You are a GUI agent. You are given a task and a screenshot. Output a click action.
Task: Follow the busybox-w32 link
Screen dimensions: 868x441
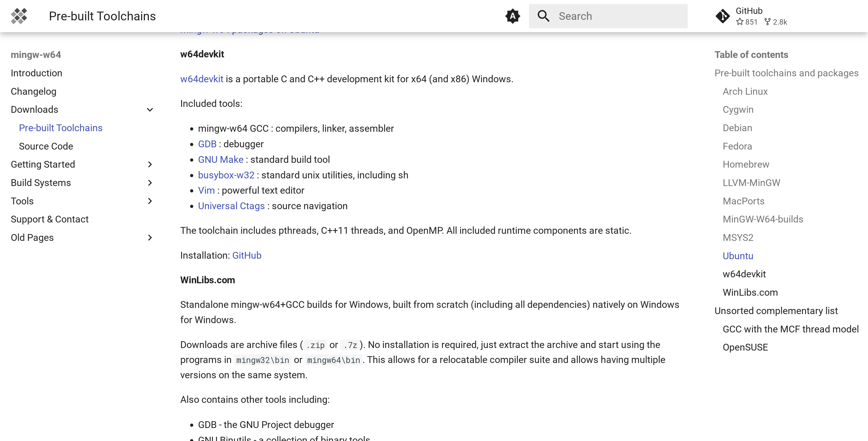tap(226, 175)
